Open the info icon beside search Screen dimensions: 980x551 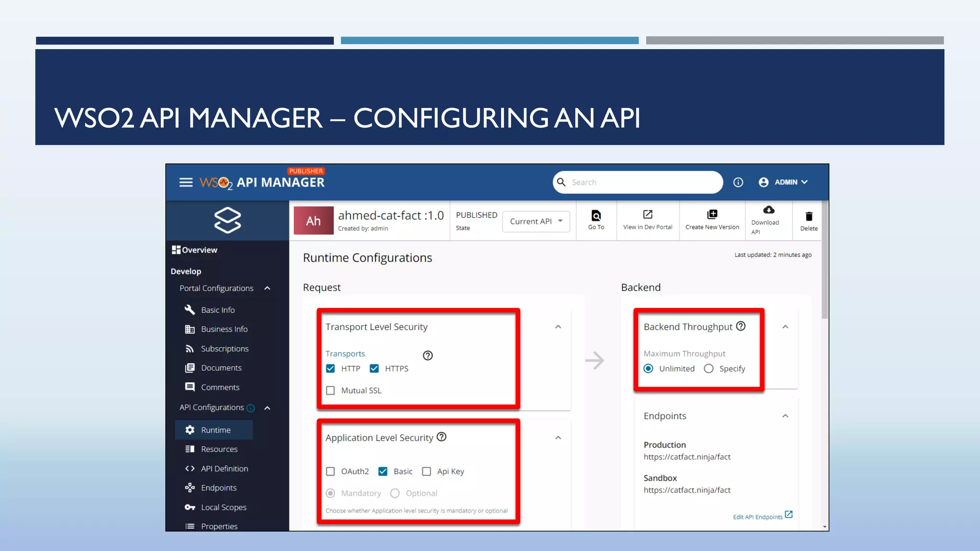tap(738, 182)
